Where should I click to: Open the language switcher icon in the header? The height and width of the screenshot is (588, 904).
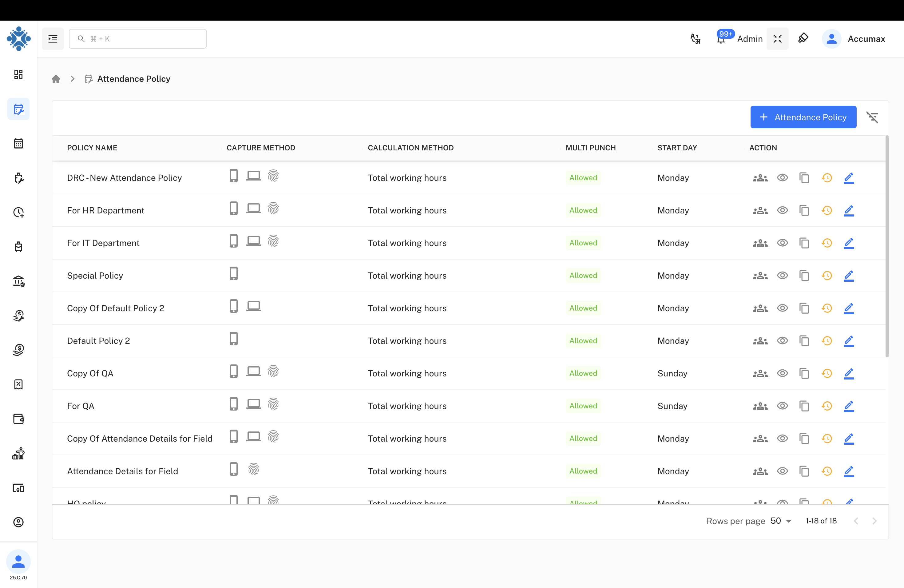coord(695,38)
